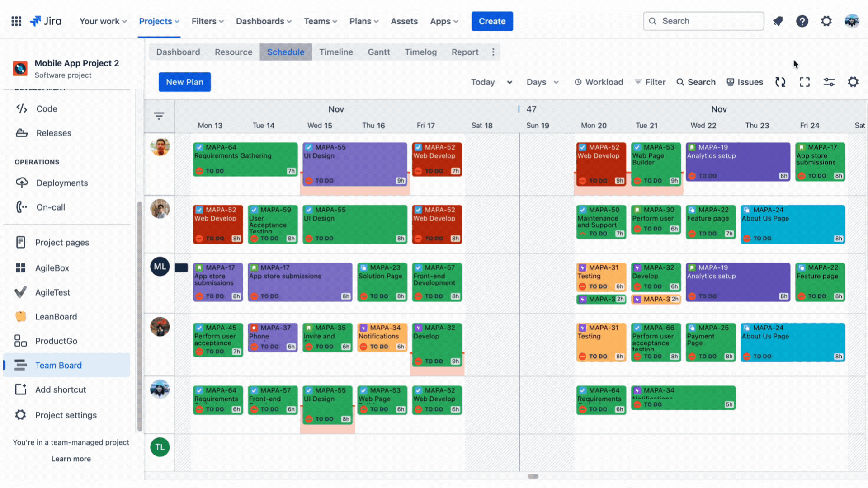
Task: Open the Days scale dropdown
Action: [542, 82]
